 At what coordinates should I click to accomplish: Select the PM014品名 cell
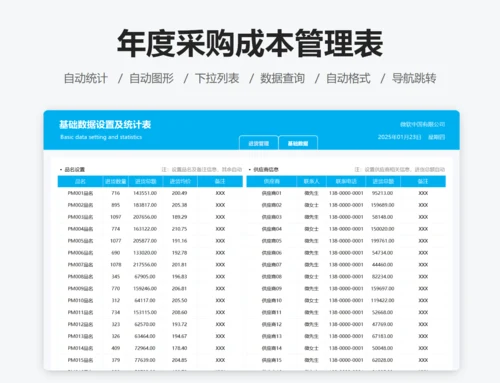click(80, 348)
